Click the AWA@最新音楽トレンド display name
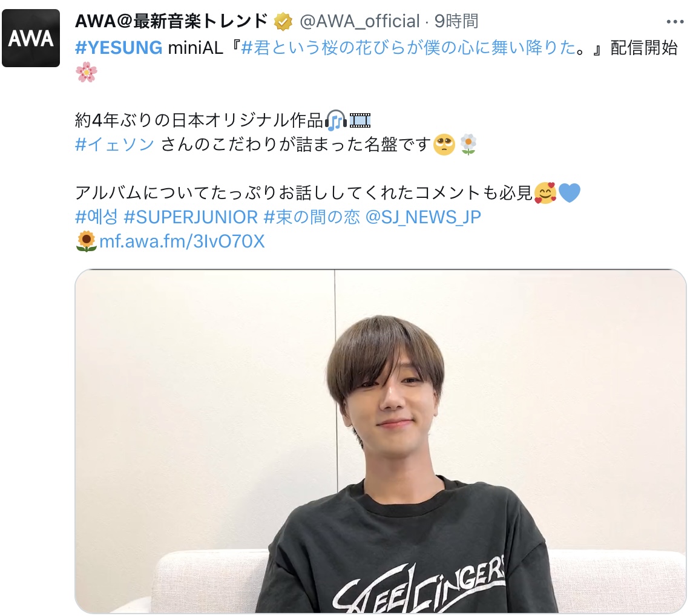The height and width of the screenshot is (616, 690). (172, 21)
